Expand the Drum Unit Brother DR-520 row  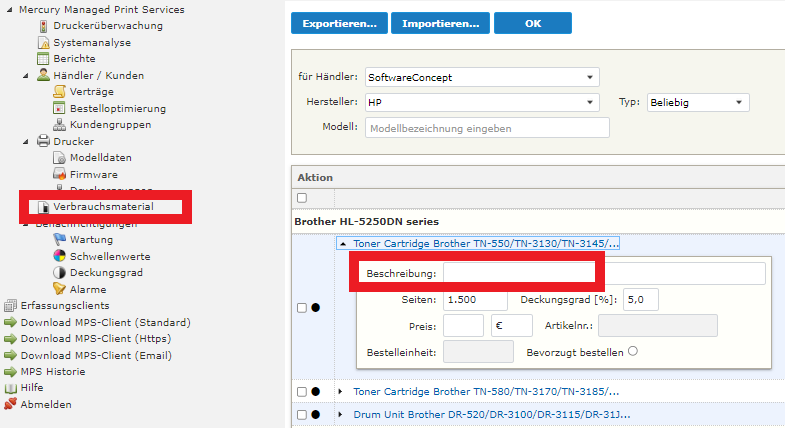tap(340, 414)
